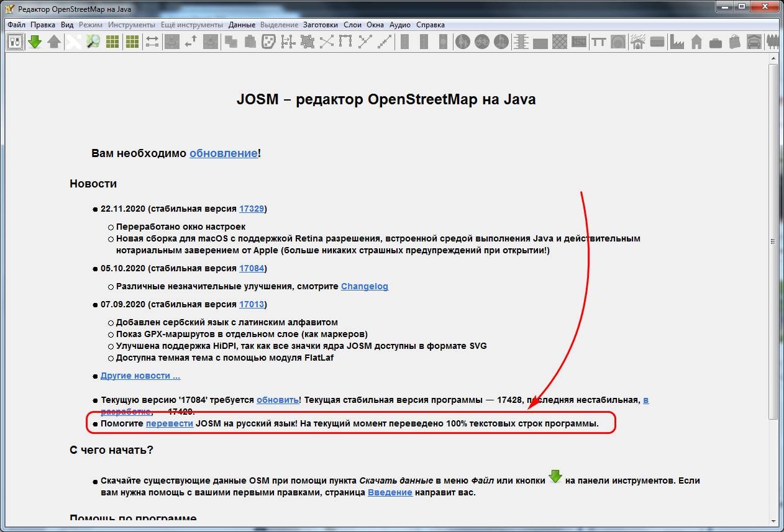Viewport: 784px width, 532px height.
Task: Open the Аудио menu
Action: coord(400,25)
